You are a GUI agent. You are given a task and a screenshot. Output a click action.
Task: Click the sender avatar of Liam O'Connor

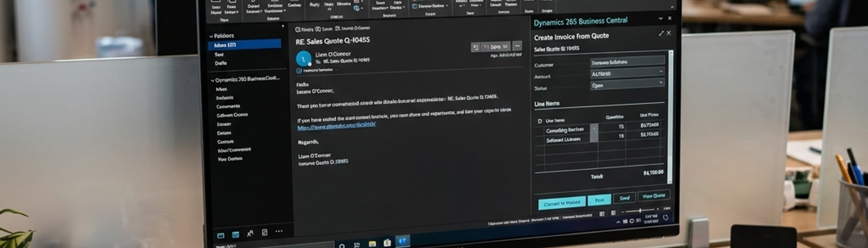(303, 59)
